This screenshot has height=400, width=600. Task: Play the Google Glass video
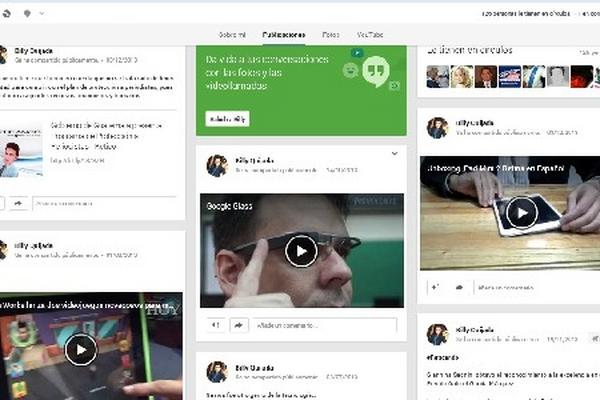(301, 250)
